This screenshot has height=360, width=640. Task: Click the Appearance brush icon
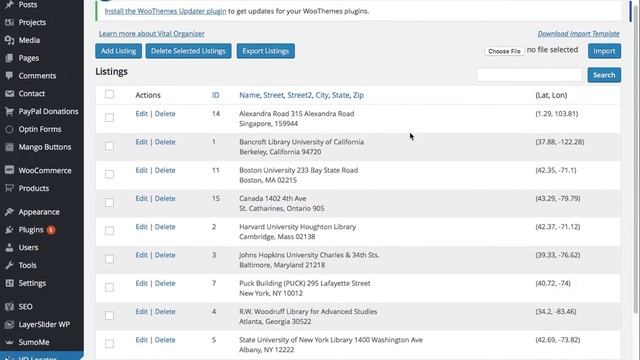(x=9, y=212)
